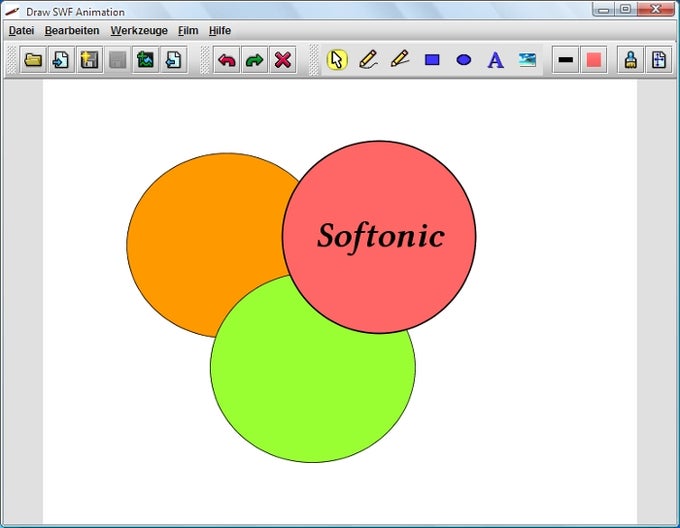Screen dimensions: 680x528
Task: Select the pencil freehand drawing tool
Action: [369, 60]
